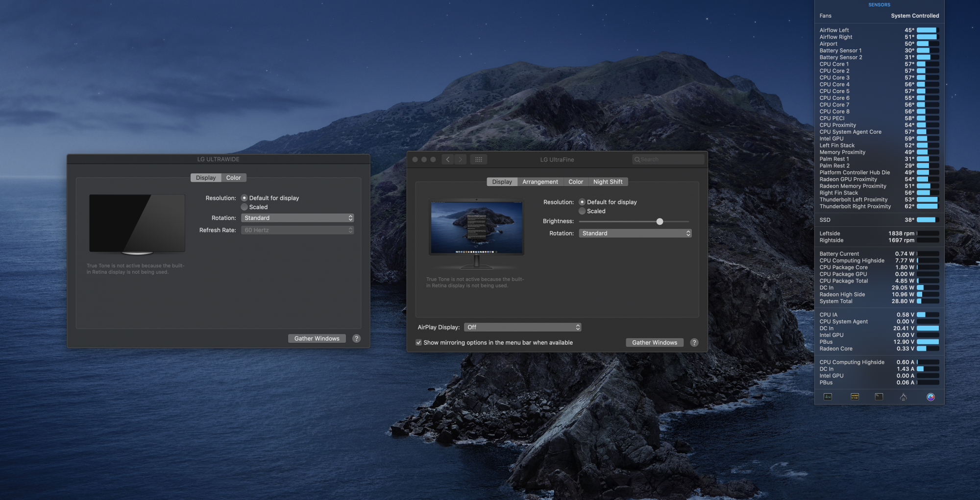This screenshot has height=500, width=980.
Task: Click the CPU Package Total row
Action: (x=879, y=281)
